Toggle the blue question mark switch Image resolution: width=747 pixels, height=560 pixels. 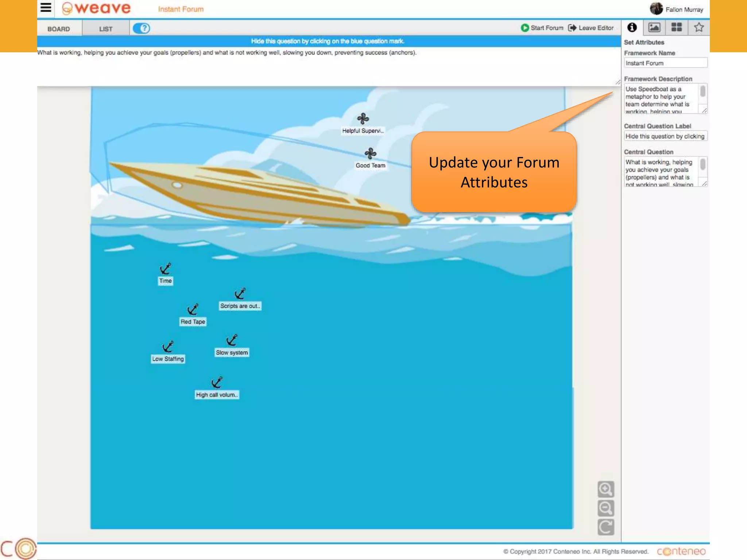[142, 28]
